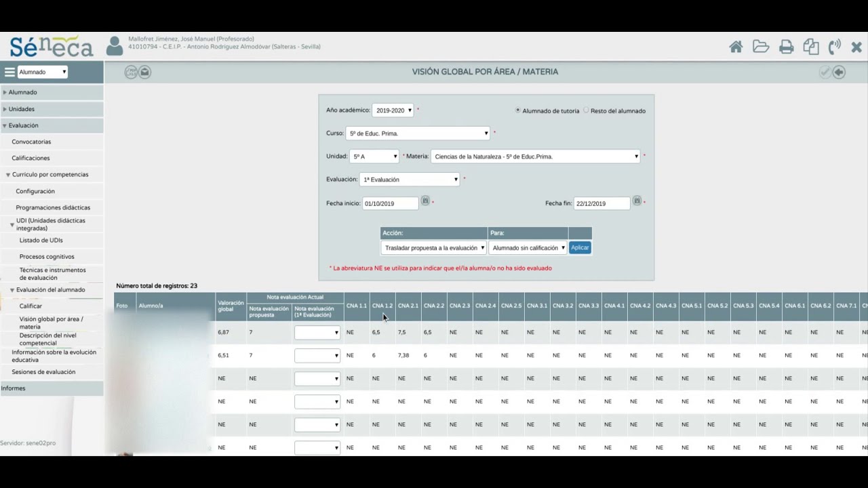Select Resto del alumnado radio
Viewport: 868px width, 488px height.
tap(586, 110)
